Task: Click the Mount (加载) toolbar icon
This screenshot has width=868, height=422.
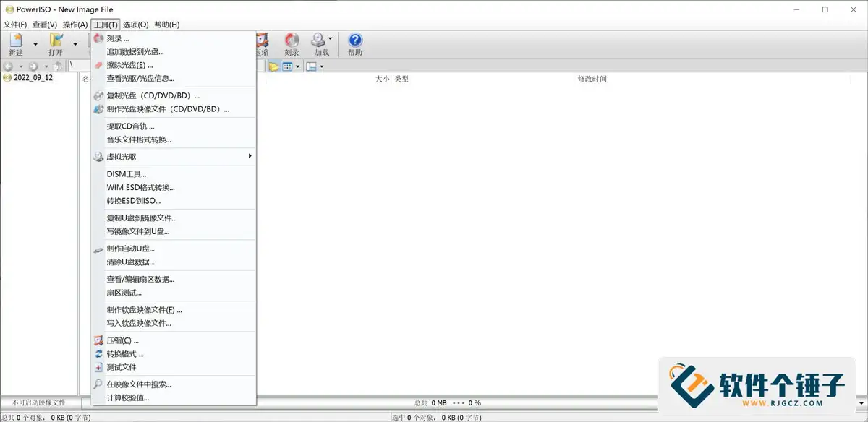Action: tap(318, 44)
